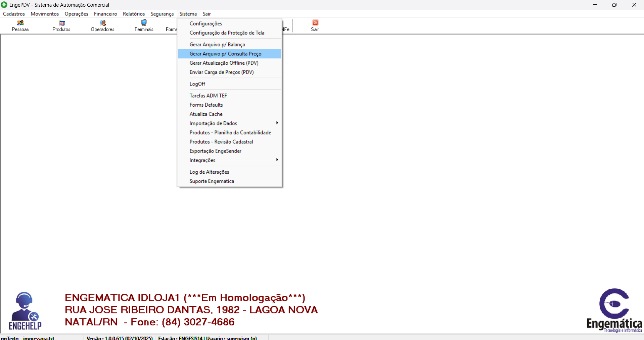This screenshot has width=644, height=340.
Task: Open the Financeiro menu
Action: pos(105,14)
